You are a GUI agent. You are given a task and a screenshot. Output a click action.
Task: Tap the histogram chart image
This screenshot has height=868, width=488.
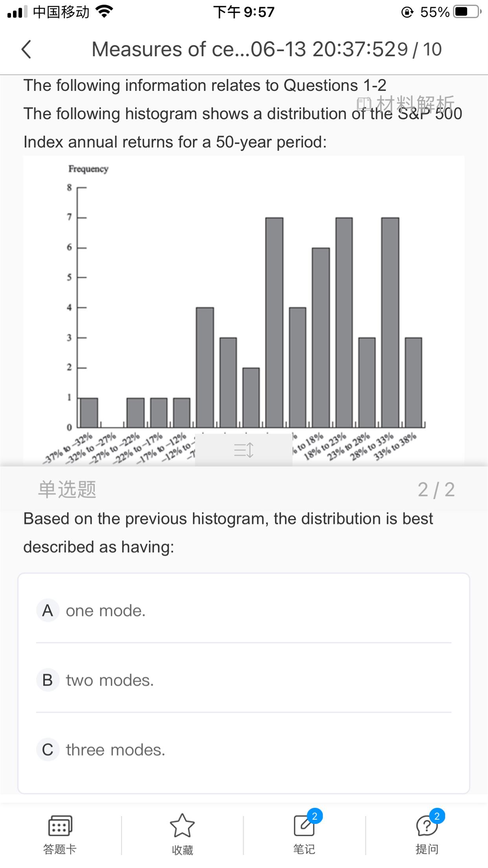pos(244,307)
